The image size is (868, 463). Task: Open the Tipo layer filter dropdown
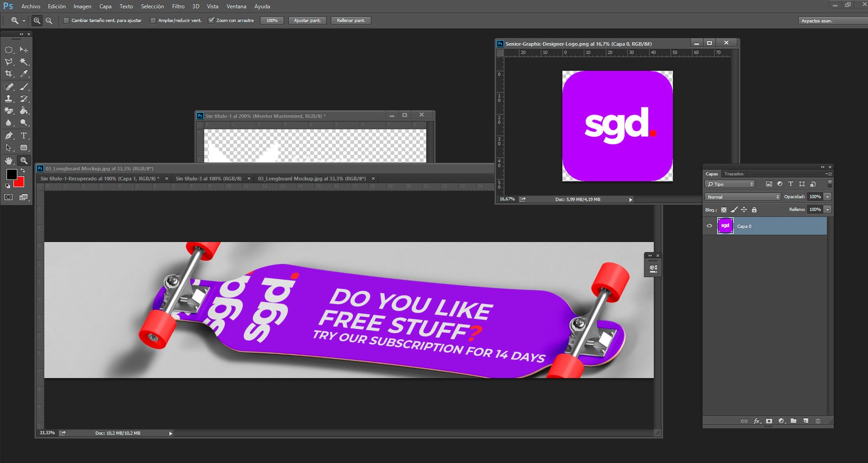[730, 184]
